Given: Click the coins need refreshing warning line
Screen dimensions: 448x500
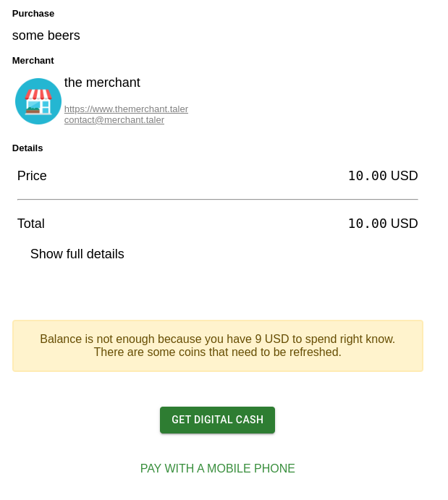Looking at the screenshot, I should pyautogui.click(x=217, y=352).
